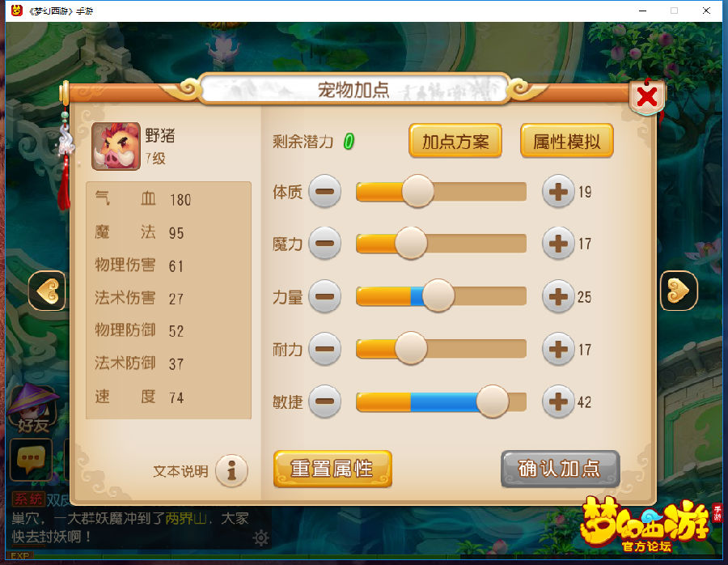Click the 力量 slider knob
The image size is (728, 565).
(438, 296)
